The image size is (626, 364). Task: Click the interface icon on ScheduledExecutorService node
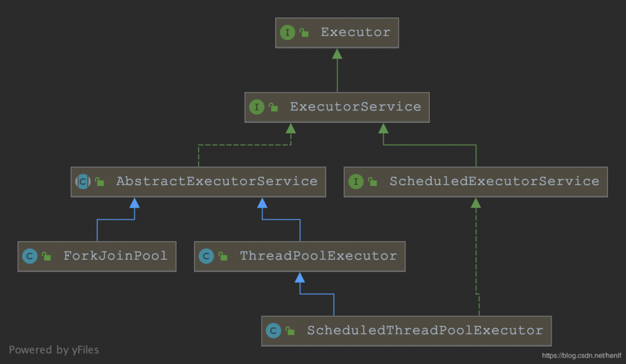[x=357, y=181]
